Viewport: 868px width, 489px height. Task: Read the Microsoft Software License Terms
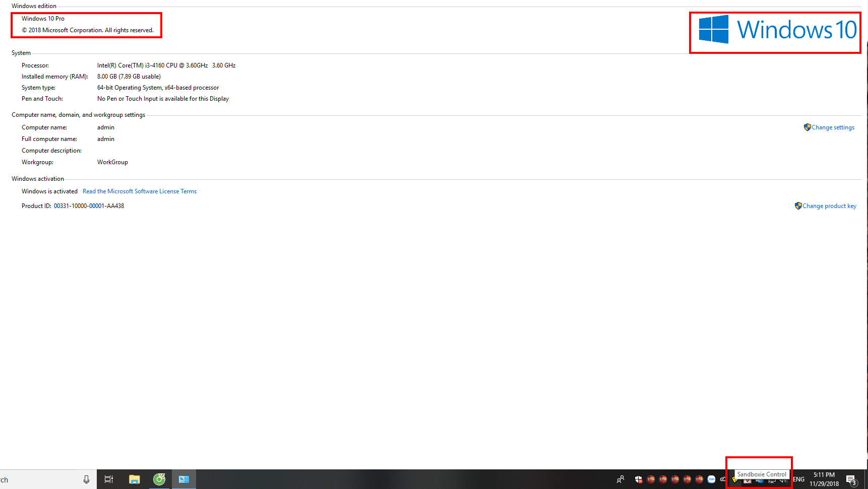(140, 191)
